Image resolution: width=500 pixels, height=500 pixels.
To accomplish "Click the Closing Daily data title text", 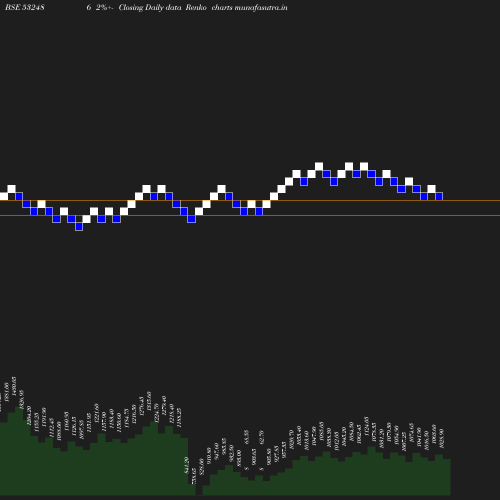I will click(150, 7).
